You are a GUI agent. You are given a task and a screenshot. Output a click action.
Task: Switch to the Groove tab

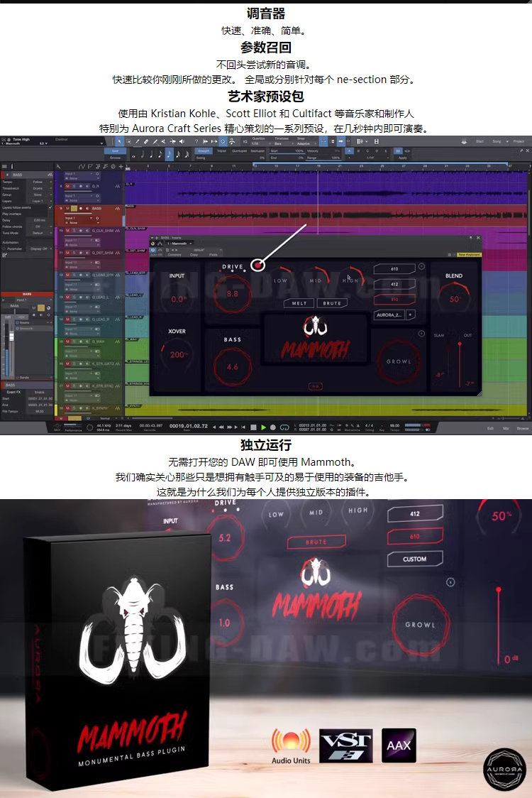[x=115, y=158]
